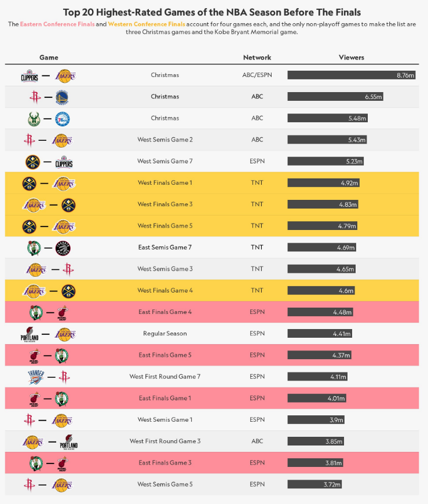This screenshot has height=504, width=428.
Task: Click the Nuggets logo in West Semis Game 7 row
Action: (32, 161)
